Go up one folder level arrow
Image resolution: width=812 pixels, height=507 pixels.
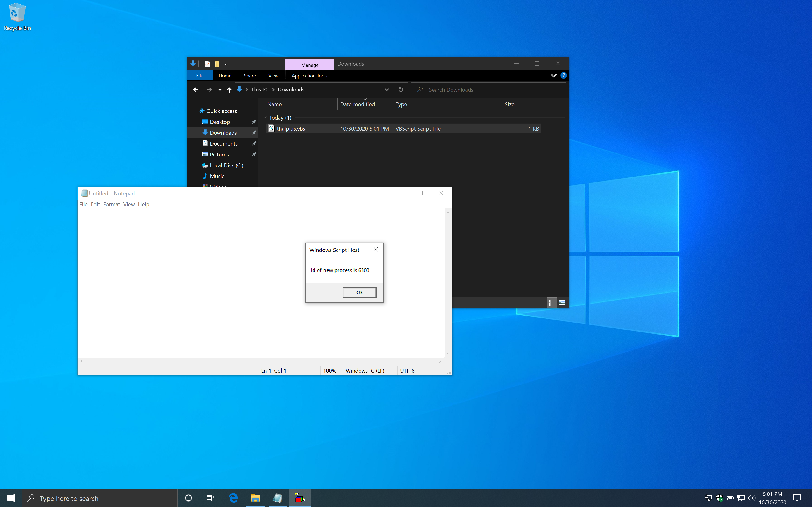tap(229, 90)
